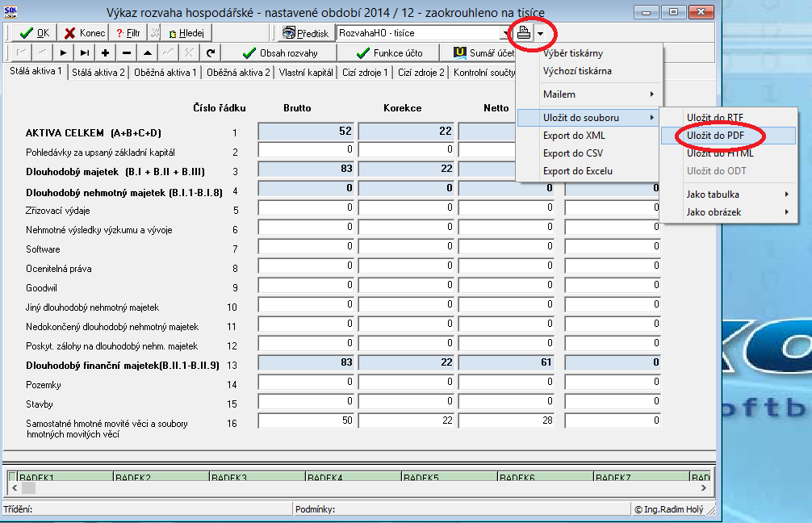This screenshot has width=812, height=523.
Task: Tick the checkbox left of RADEK1 header
Action: [13, 476]
